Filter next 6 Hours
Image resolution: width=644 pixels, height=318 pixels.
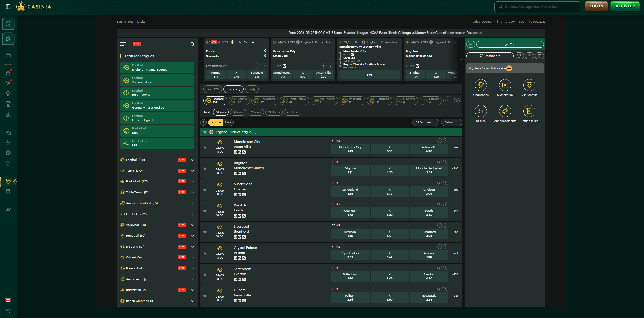click(238, 112)
